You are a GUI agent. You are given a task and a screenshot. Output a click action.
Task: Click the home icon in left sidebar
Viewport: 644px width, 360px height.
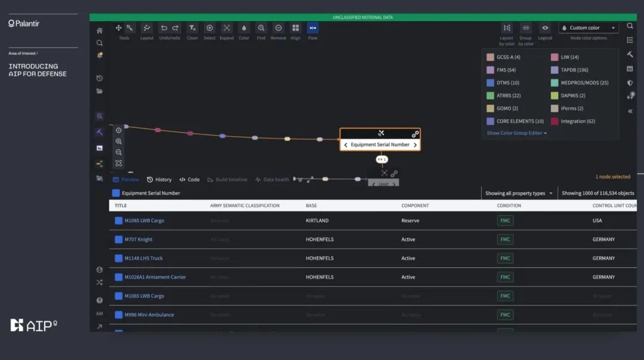coord(100,30)
